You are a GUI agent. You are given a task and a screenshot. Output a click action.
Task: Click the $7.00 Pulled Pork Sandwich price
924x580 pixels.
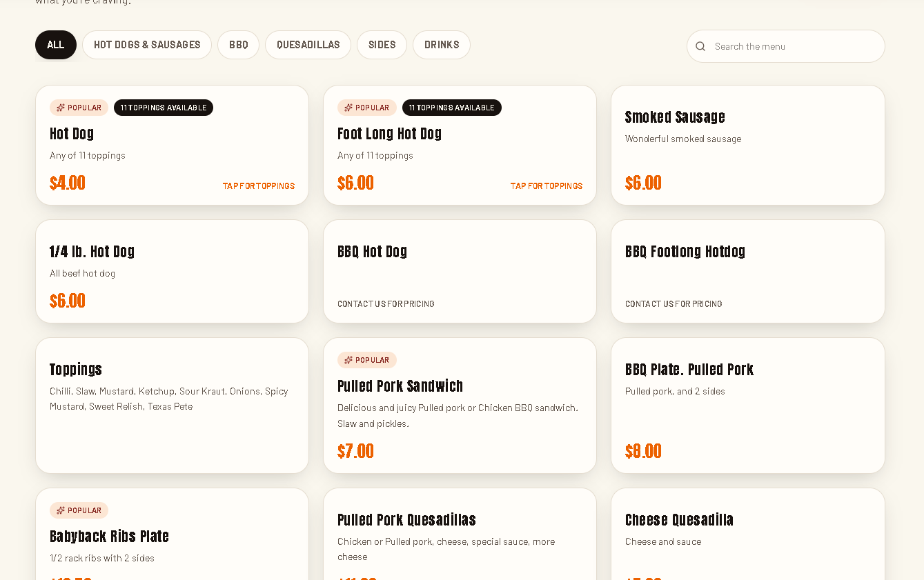(355, 452)
